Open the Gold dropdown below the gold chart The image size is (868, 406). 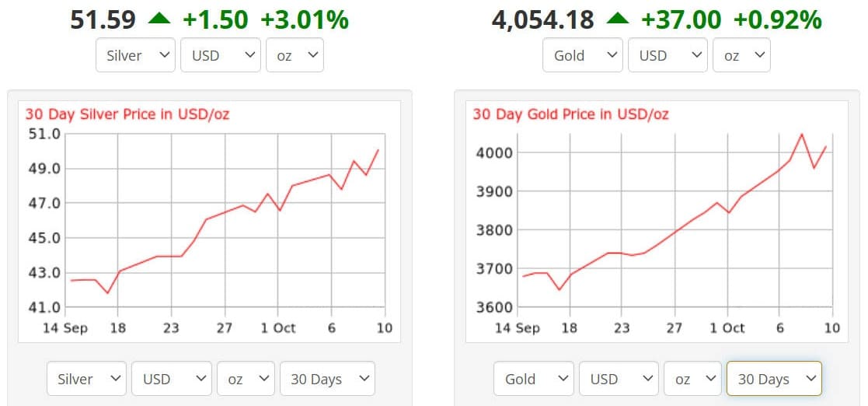(x=534, y=380)
